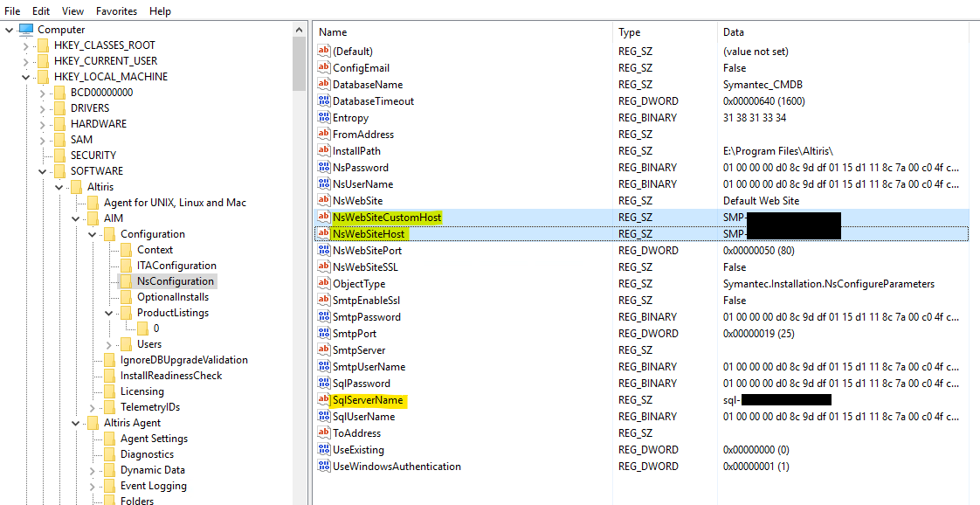Open the Edit menu
This screenshot has height=505, width=980.
[41, 11]
